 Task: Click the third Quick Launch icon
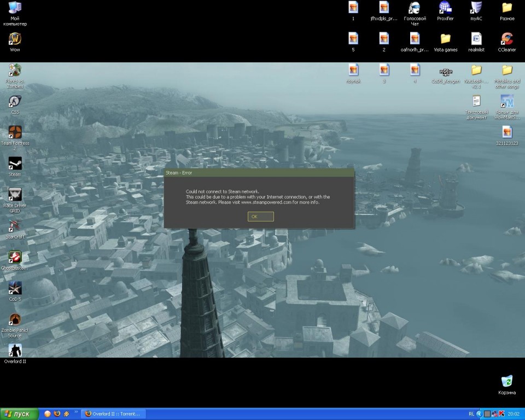tap(66, 414)
